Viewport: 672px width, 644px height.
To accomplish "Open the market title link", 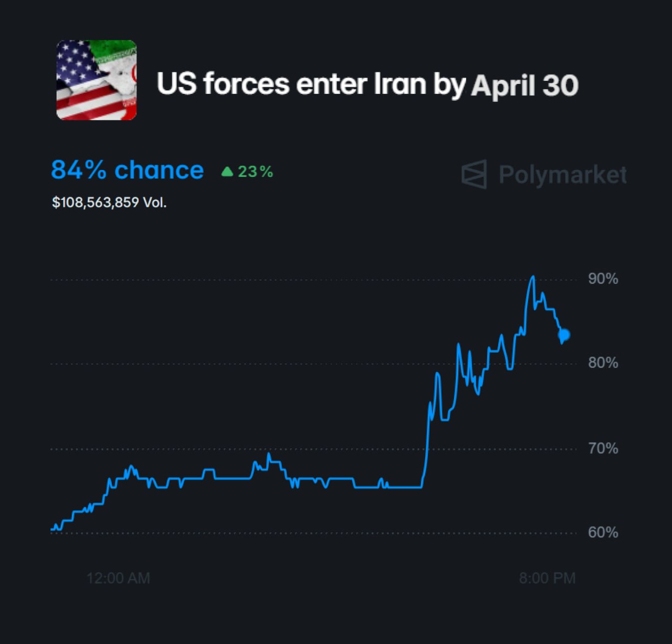I will tap(367, 84).
